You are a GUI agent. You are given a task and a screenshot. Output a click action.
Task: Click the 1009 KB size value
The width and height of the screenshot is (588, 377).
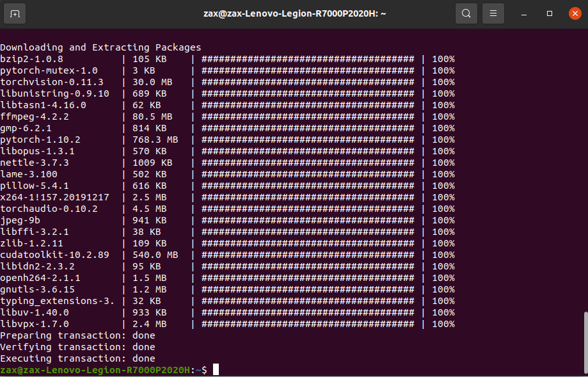click(152, 163)
